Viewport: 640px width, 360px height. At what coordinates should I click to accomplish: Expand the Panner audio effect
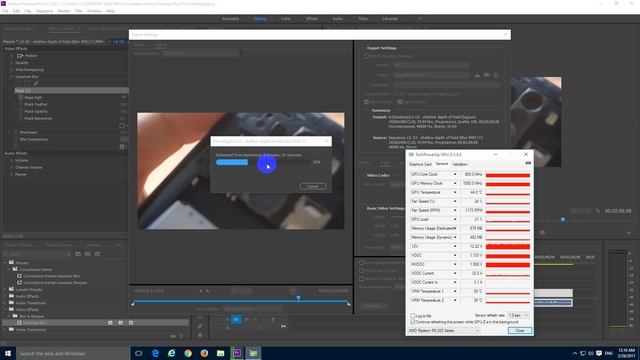click(x=11, y=174)
